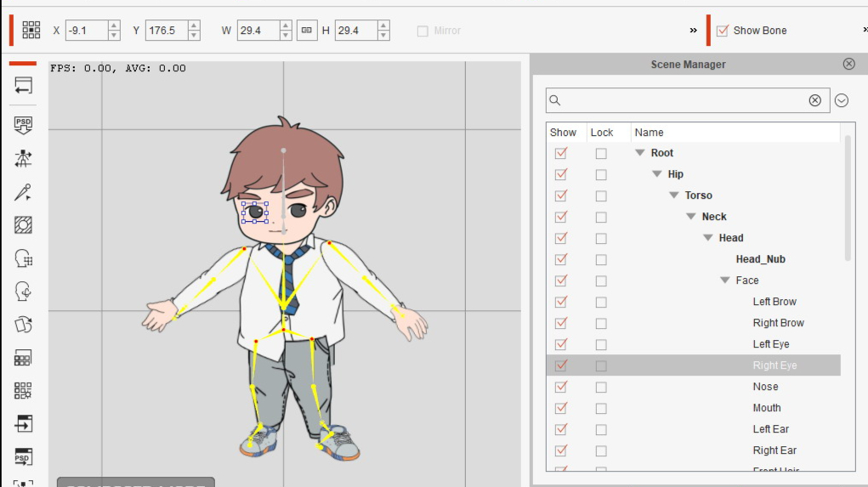Uncheck Show for Left Brow
Viewport: 868px width, 487px height.
click(561, 302)
